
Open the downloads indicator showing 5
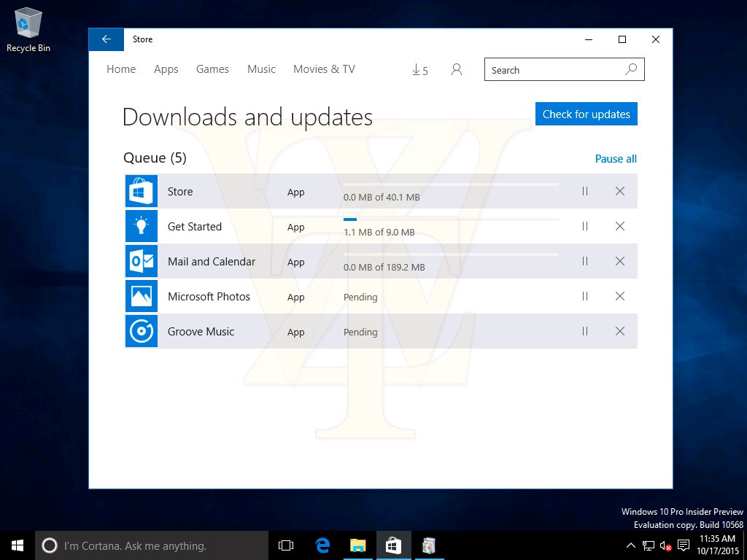tap(419, 70)
